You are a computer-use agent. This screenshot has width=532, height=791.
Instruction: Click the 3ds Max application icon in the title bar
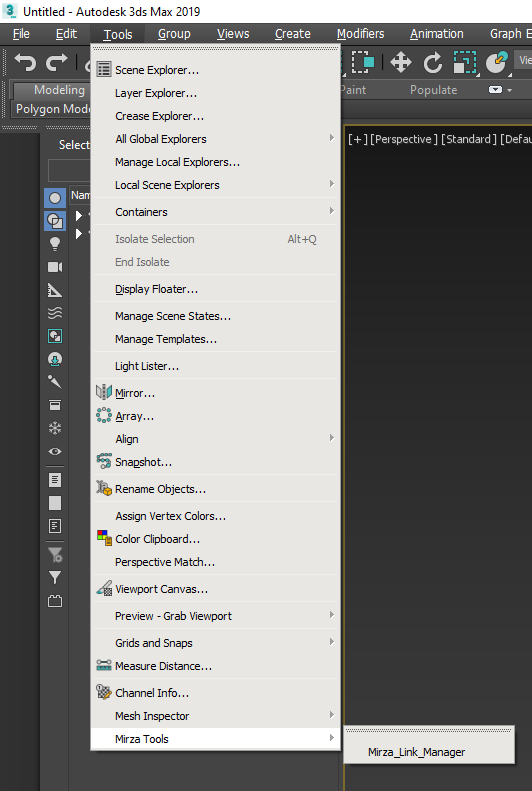[9, 11]
